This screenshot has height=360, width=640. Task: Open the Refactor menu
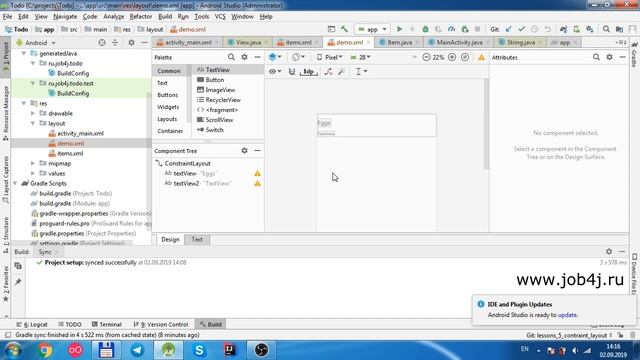[141, 17]
